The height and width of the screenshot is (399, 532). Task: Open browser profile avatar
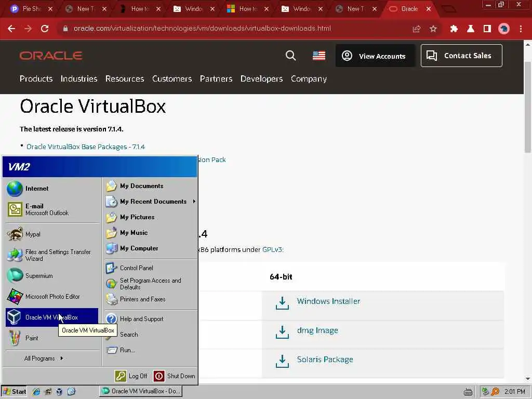(504, 29)
